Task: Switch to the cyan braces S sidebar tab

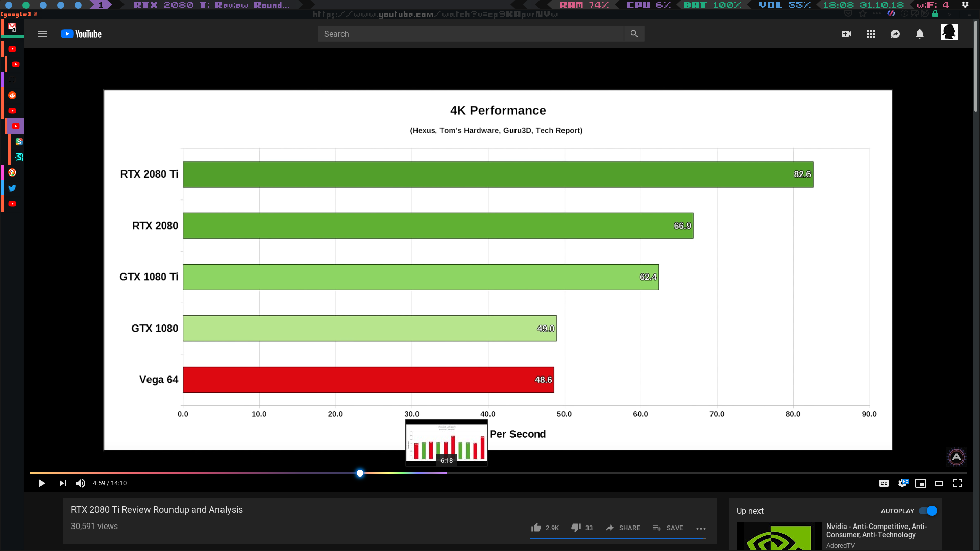Action: (x=19, y=157)
